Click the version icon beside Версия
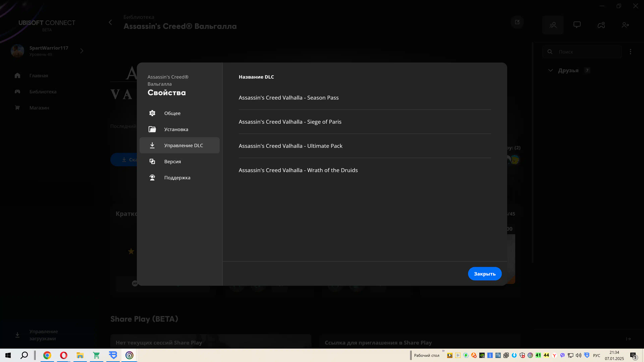 click(152, 161)
